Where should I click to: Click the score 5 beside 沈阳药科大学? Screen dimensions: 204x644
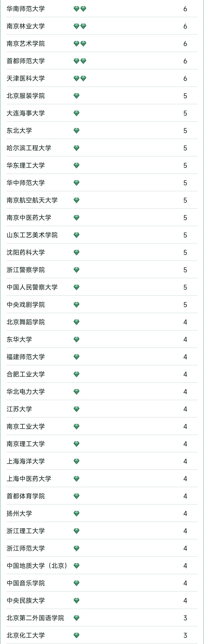click(x=185, y=253)
